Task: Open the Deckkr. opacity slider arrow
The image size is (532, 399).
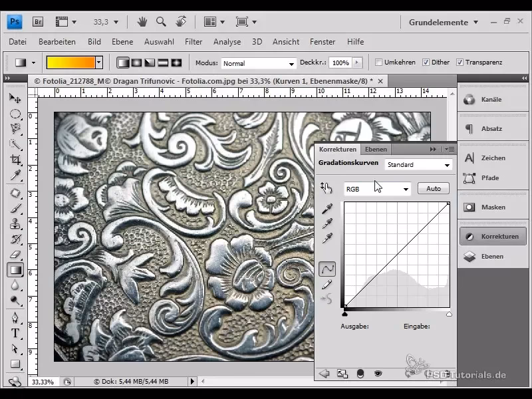Action: pos(356,63)
